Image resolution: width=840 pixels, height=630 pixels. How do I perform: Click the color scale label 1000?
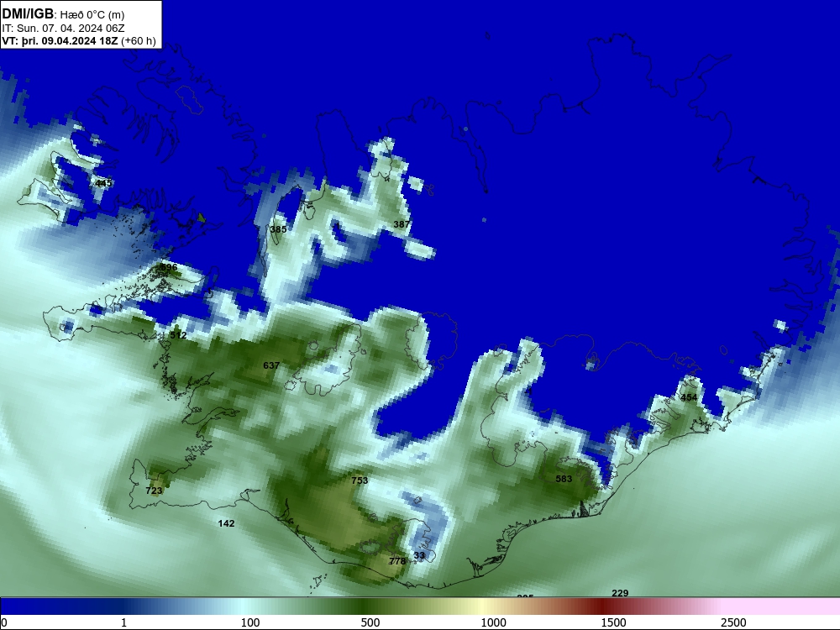[x=493, y=622]
